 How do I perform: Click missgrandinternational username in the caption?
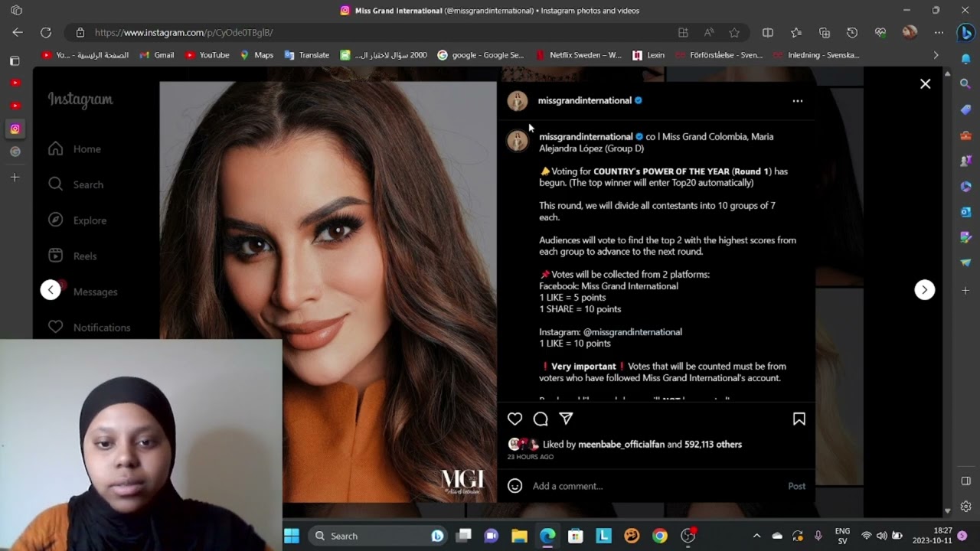pyautogui.click(x=586, y=136)
